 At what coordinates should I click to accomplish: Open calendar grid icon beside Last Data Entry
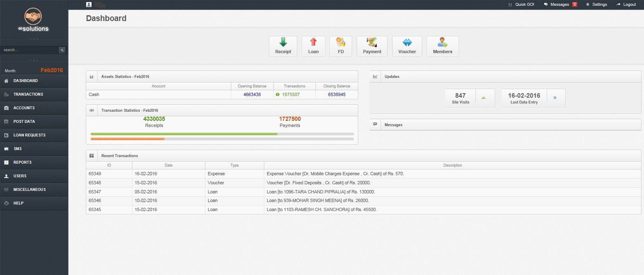tap(555, 98)
